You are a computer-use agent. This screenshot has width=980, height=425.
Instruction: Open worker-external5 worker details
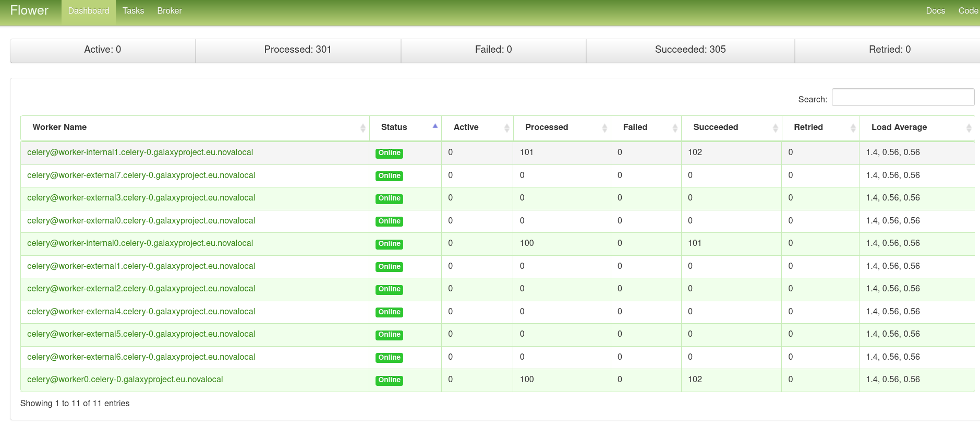[141, 334]
